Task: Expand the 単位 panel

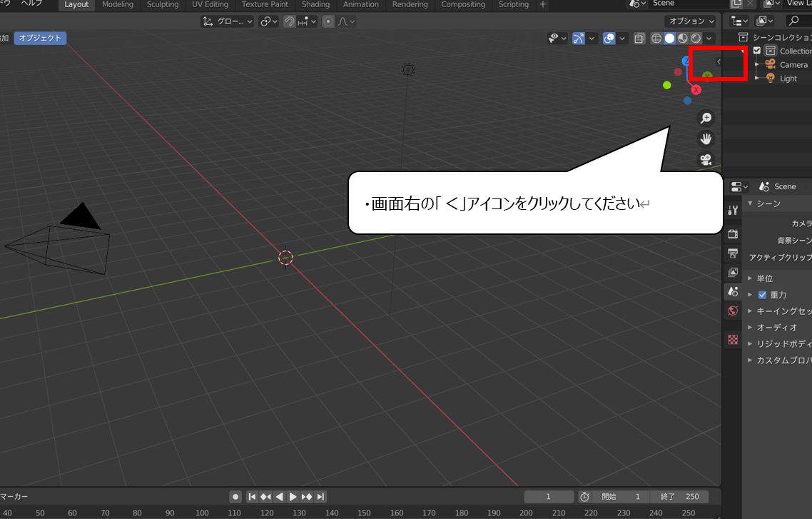Action: click(750, 278)
